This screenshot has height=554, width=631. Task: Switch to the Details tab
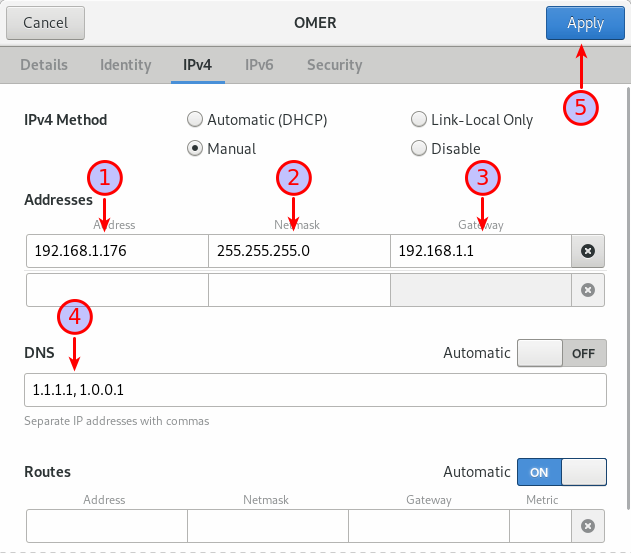point(44,65)
